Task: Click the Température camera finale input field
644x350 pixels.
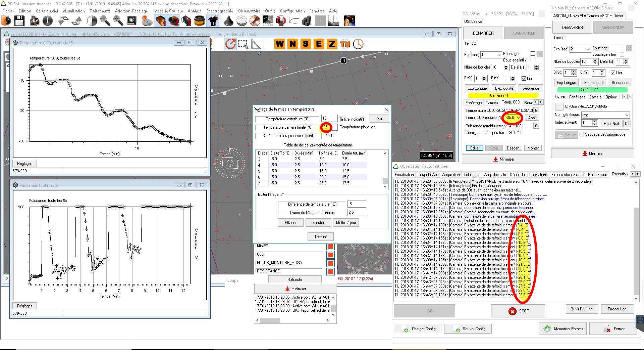Action: point(329,127)
